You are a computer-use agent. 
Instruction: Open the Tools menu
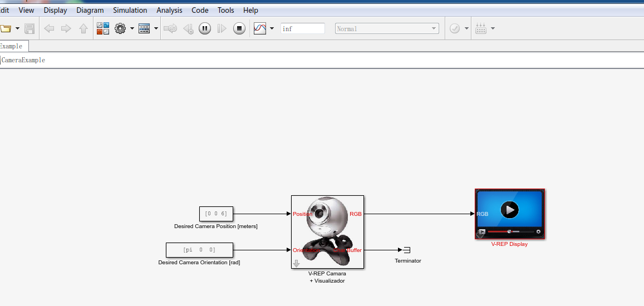point(226,10)
